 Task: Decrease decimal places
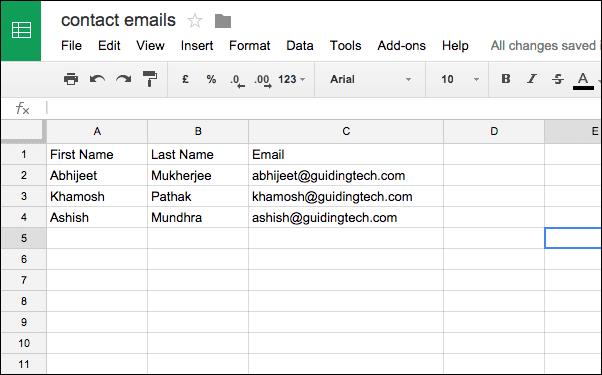(x=237, y=81)
